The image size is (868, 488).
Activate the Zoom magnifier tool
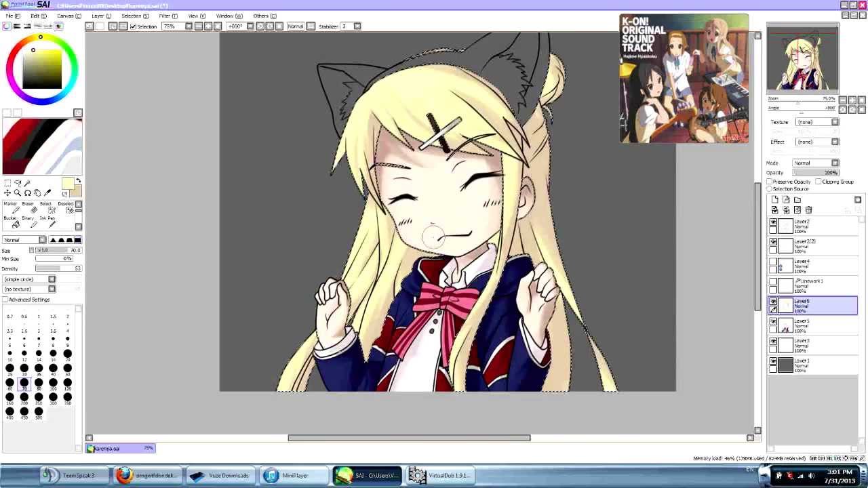coord(18,193)
